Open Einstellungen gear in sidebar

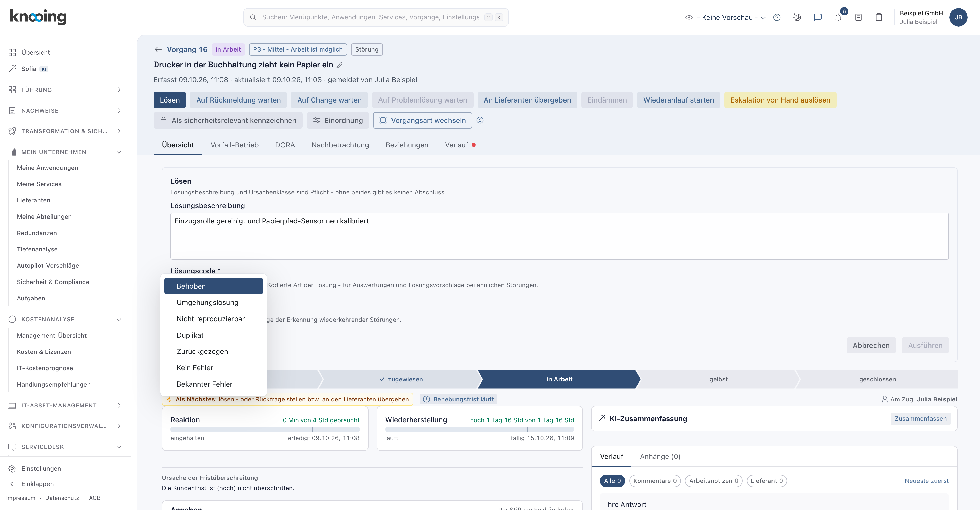(x=41, y=469)
